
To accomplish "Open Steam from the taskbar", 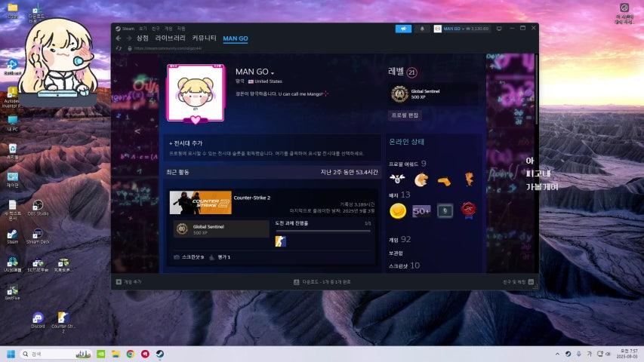I will (x=160, y=354).
